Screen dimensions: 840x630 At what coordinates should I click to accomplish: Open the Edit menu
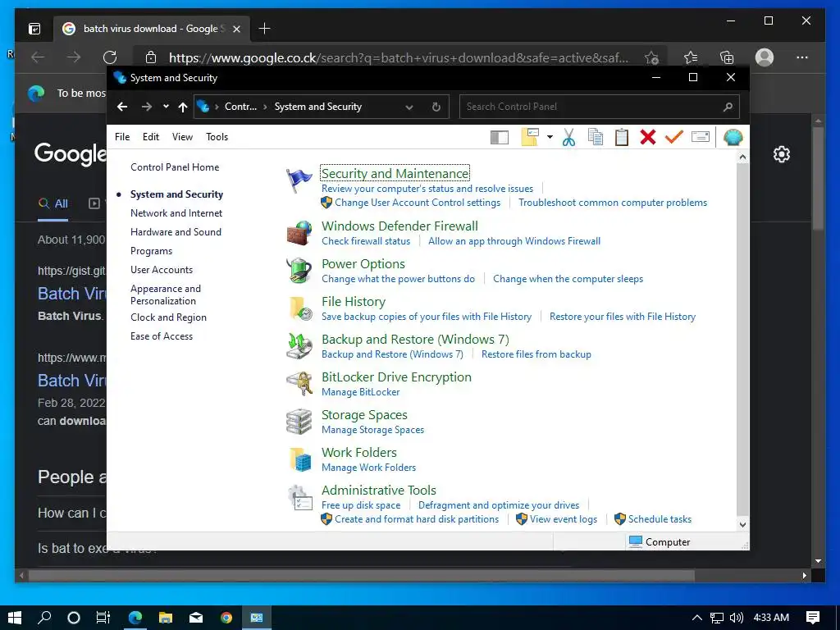(151, 137)
